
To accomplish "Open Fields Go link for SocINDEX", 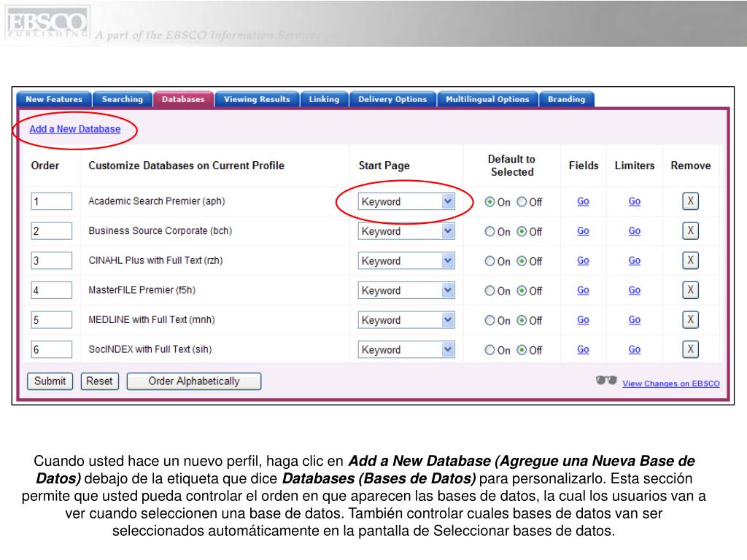I will (583, 349).
